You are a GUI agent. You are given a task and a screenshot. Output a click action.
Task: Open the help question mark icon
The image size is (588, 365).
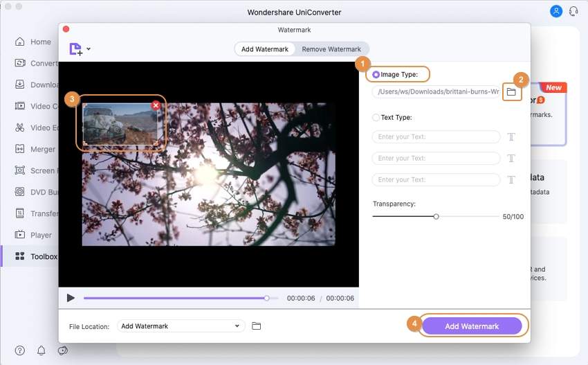click(x=20, y=350)
